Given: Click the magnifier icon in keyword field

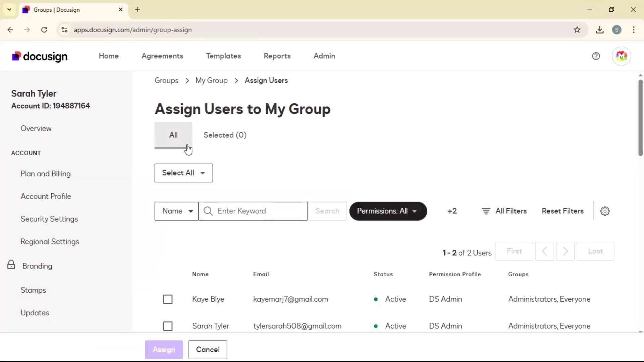Looking at the screenshot, I should pos(208,211).
